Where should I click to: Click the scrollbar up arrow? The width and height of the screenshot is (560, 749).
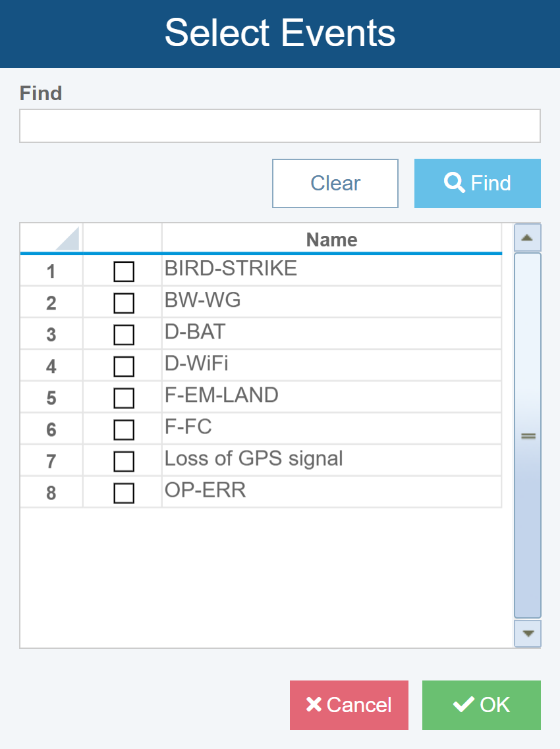[527, 238]
